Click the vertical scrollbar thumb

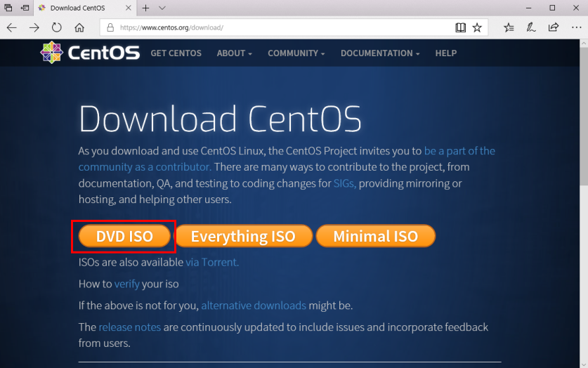pyautogui.click(x=584, y=116)
